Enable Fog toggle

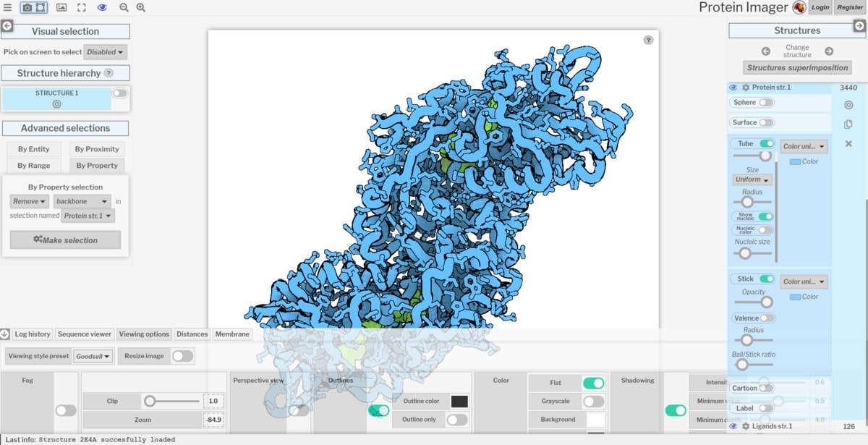tap(66, 410)
